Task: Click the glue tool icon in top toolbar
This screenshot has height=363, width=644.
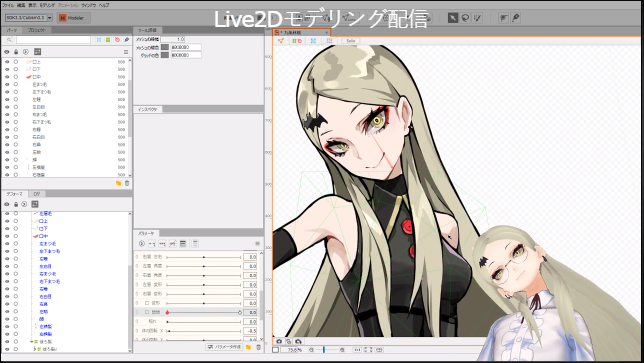Action: coord(504,18)
